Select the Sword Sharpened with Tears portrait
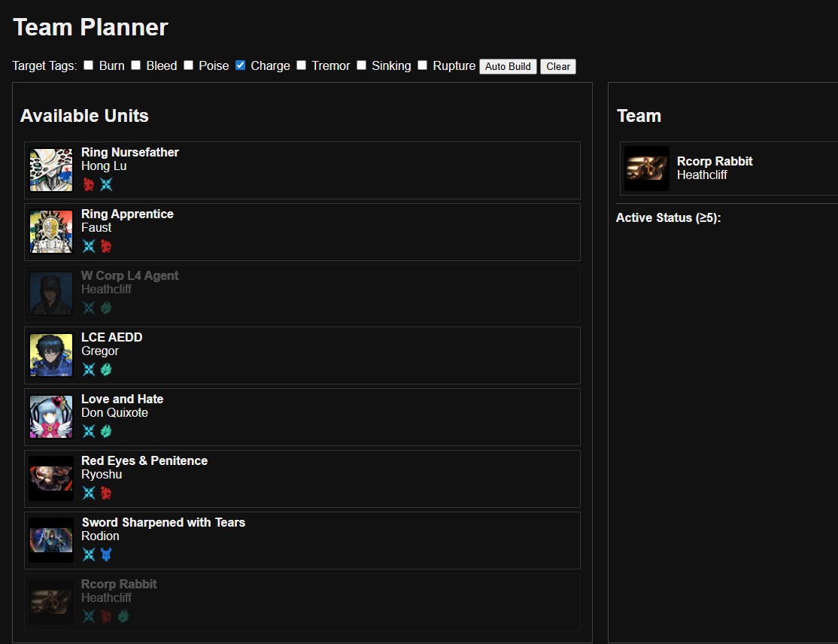This screenshot has height=644, width=838. 50,539
